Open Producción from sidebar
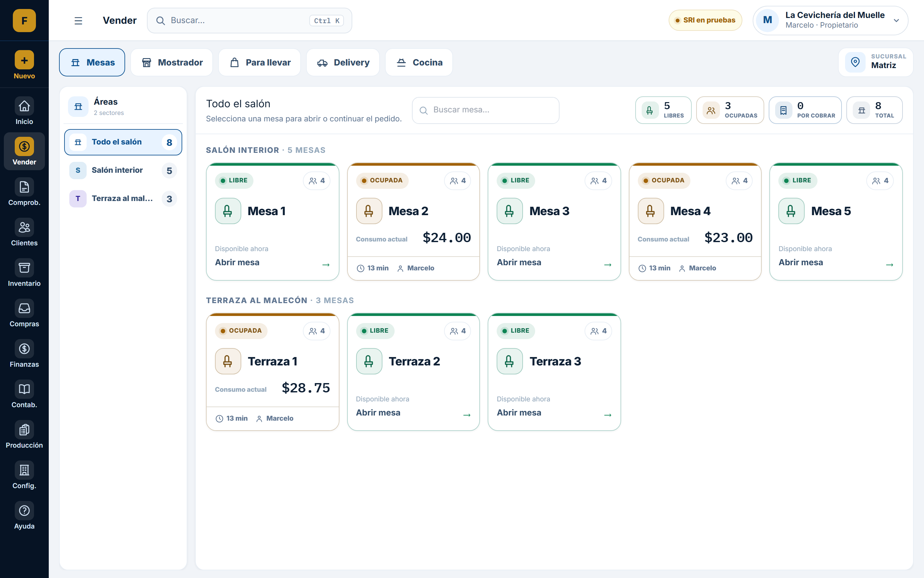The height and width of the screenshot is (578, 924). point(24,435)
